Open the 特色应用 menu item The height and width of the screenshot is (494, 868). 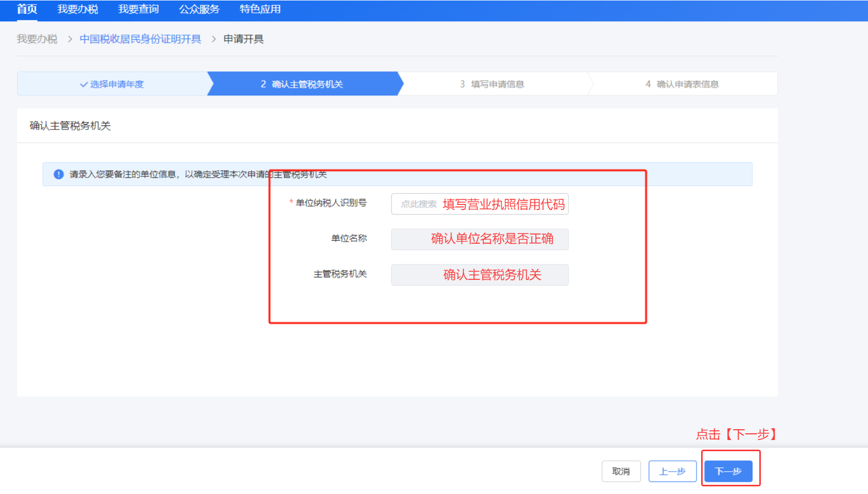[260, 9]
